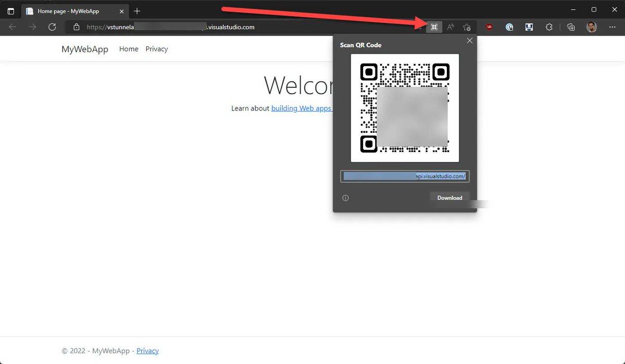This screenshot has height=364, width=625.
Task: Open the Settings and more menu
Action: [612, 27]
